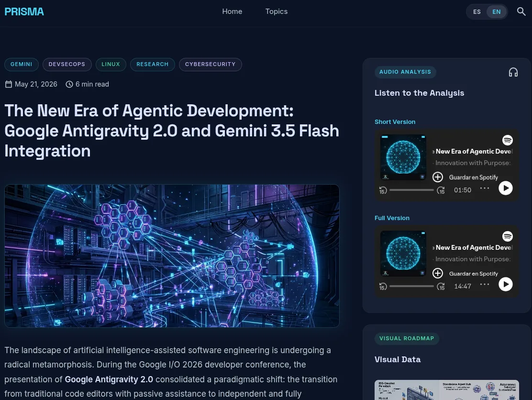
Task: Save Short Version episode with plus icon
Action: tap(438, 177)
